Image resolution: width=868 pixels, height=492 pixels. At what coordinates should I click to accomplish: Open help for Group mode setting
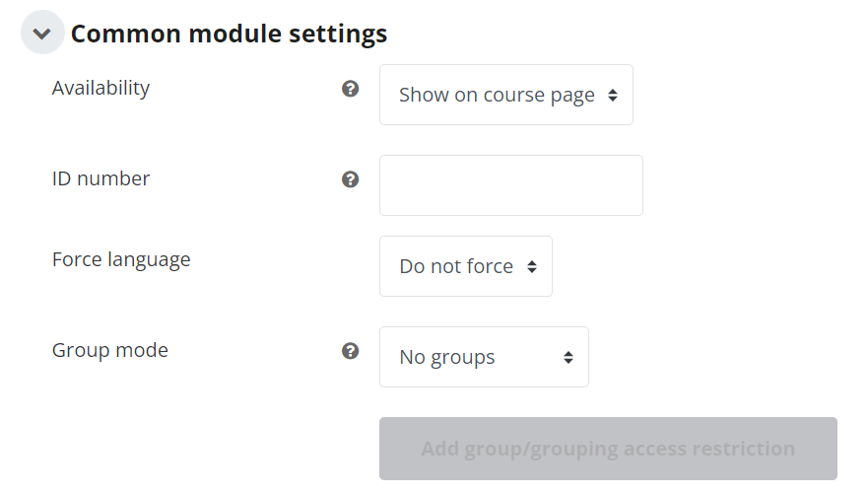click(350, 351)
